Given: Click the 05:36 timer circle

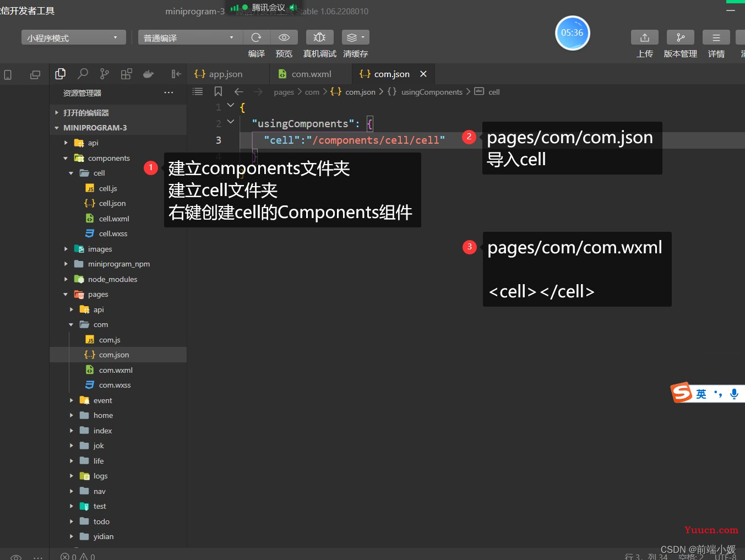Looking at the screenshot, I should pos(572,33).
